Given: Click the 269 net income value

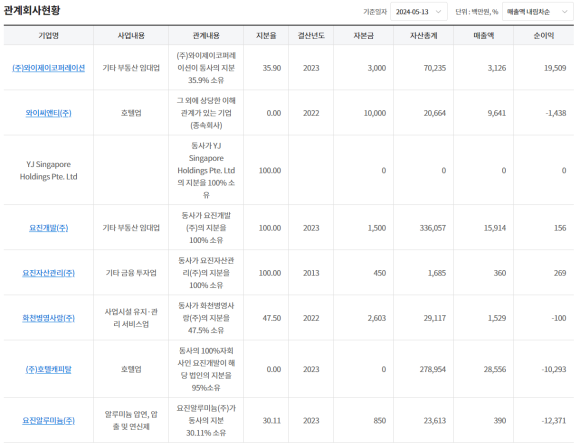Looking at the screenshot, I should pos(560,273).
